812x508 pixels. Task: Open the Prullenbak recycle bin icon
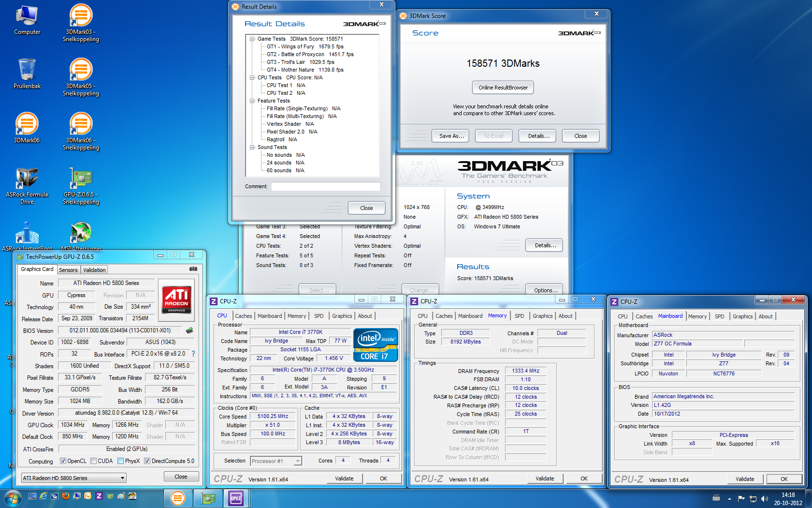pos(27,74)
